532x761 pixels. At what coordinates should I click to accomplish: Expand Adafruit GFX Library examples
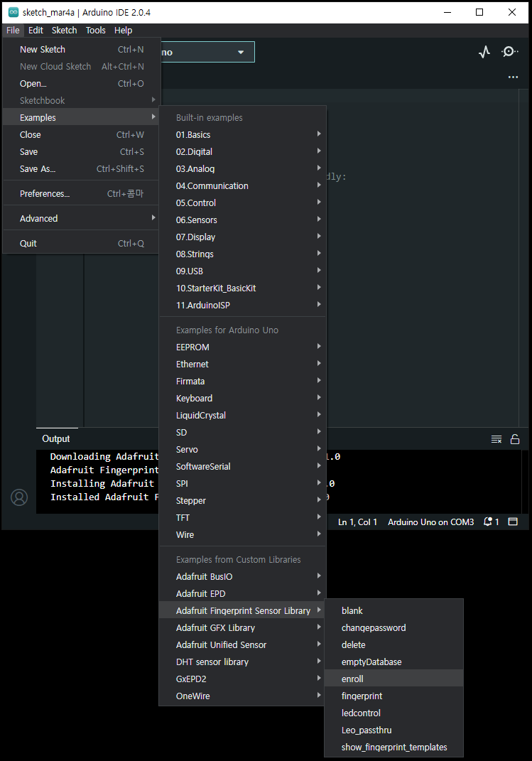coord(242,627)
